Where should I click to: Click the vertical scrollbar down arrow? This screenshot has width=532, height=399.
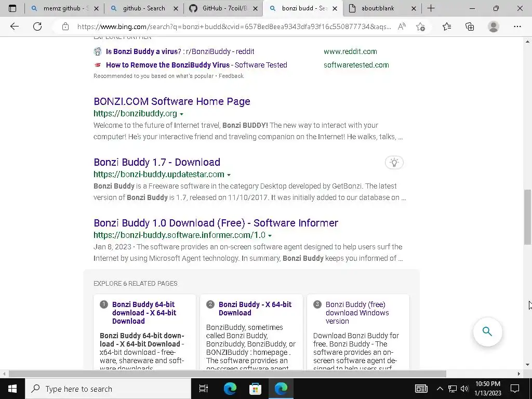527,365
